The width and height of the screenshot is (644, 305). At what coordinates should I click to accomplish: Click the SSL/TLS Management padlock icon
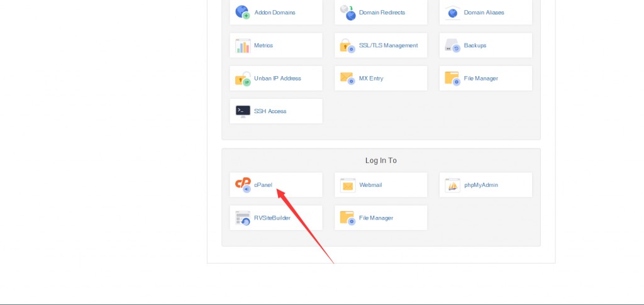(347, 45)
